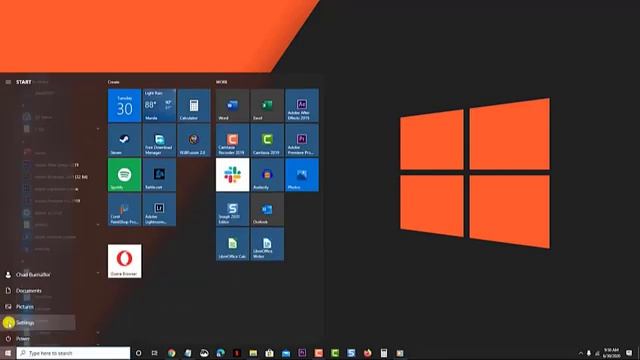Screen dimensions: 640x360
Task: Launch the Adobe After Effects tile
Action: tap(302, 105)
